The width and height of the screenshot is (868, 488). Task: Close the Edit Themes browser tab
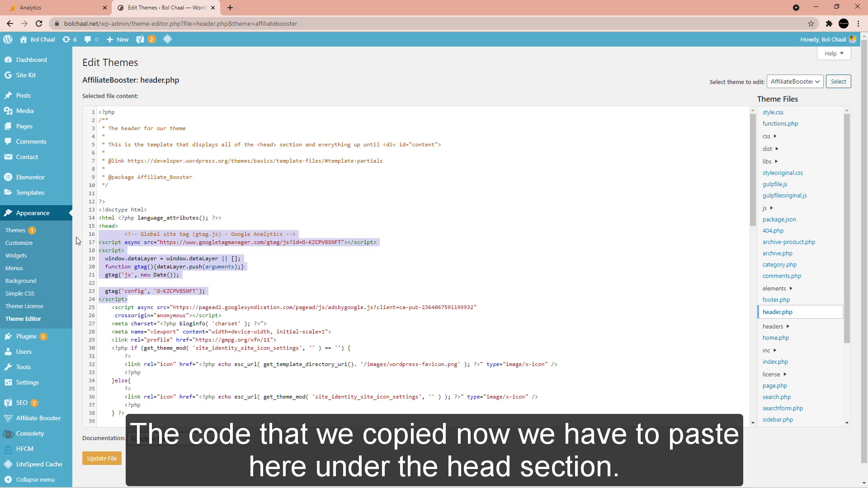[213, 8]
